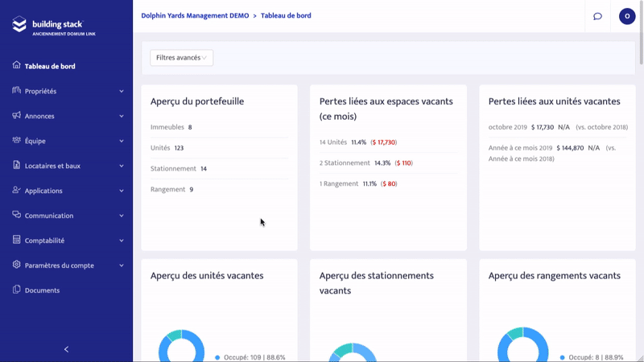
Task: Click Pertes liées aux unités vacantes heading
Action: (x=554, y=101)
